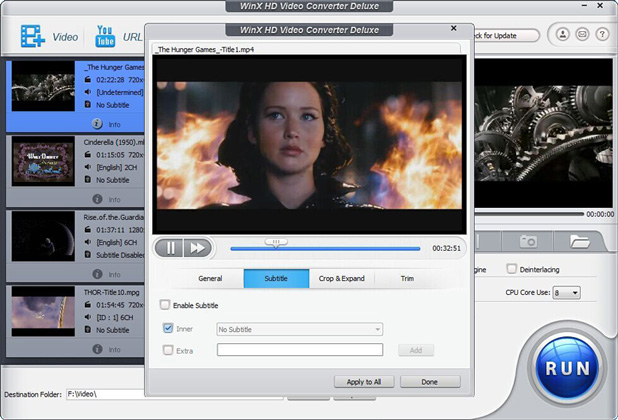Image resolution: width=618 pixels, height=420 pixels.
Task: Click the snapshot camera icon
Action: tap(528, 241)
